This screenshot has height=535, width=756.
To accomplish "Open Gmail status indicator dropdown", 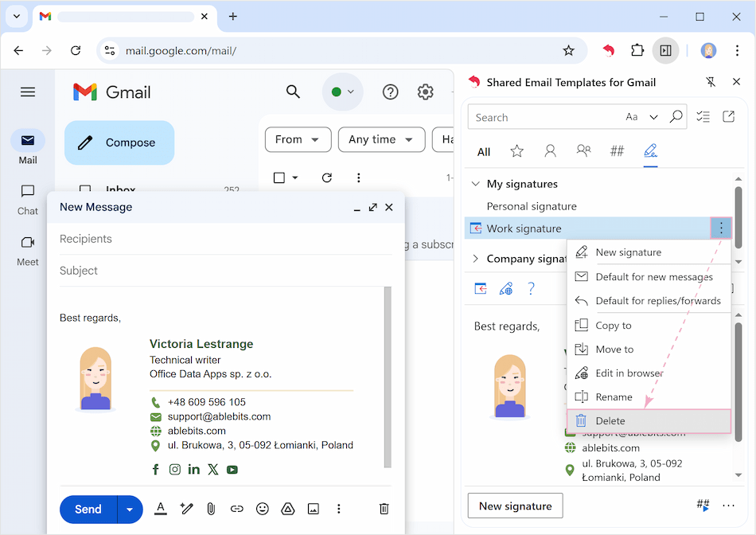I will [x=343, y=92].
